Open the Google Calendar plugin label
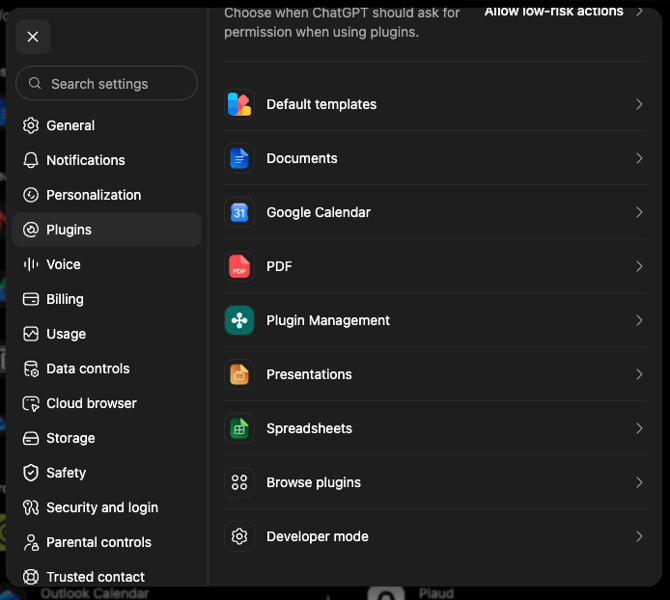 point(318,212)
